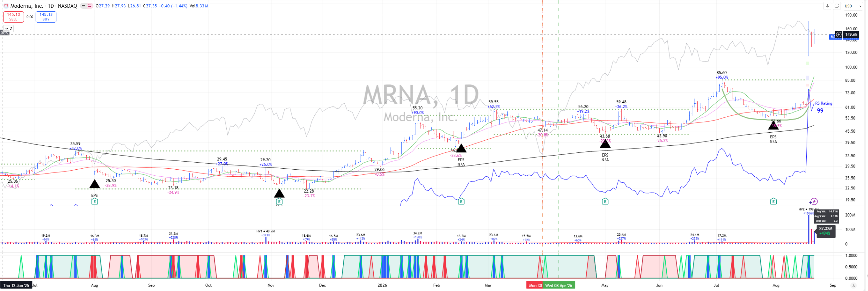Screen dimensions: 868x291
Task: Click the 35.59 +42.0% price label
Action: click(75, 146)
